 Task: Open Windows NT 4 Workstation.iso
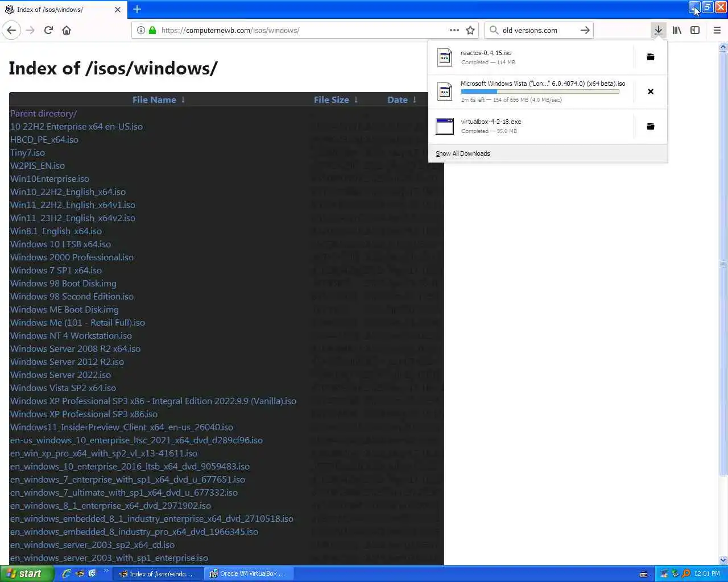[71, 336]
